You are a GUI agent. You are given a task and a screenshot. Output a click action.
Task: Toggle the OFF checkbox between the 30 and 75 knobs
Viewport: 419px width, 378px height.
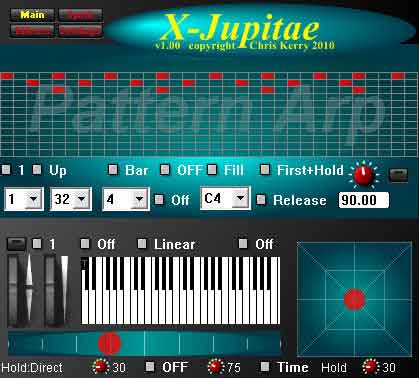[x=150, y=367]
